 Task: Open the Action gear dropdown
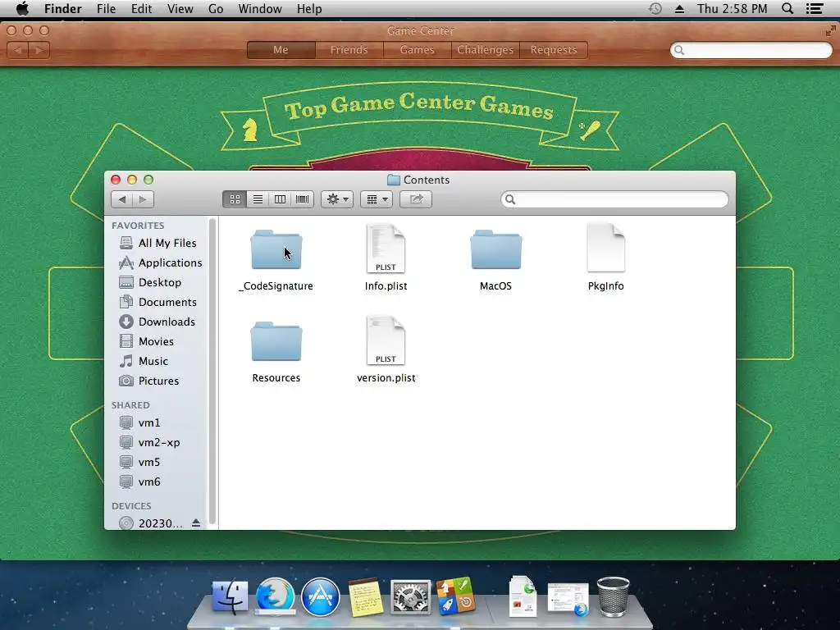337,199
